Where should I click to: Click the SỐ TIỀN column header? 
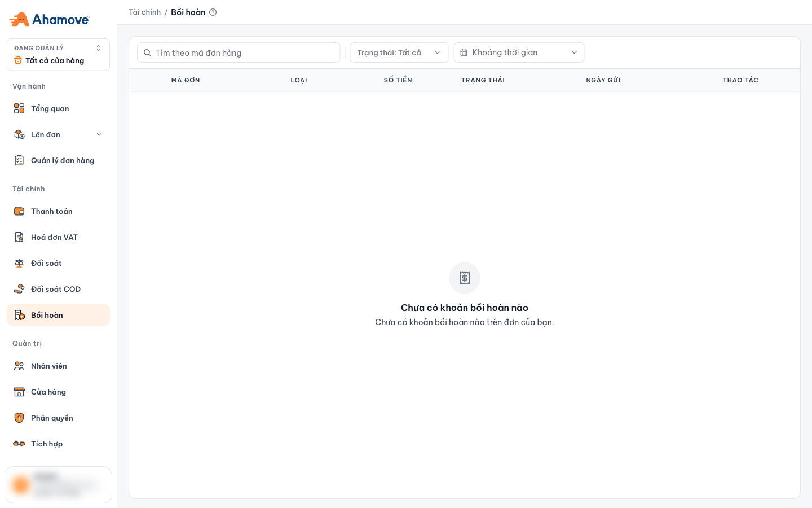pos(398,80)
